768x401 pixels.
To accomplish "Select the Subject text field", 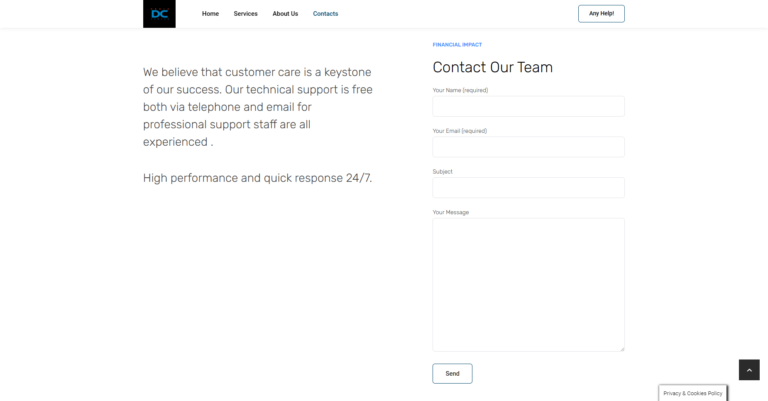I will [528, 187].
